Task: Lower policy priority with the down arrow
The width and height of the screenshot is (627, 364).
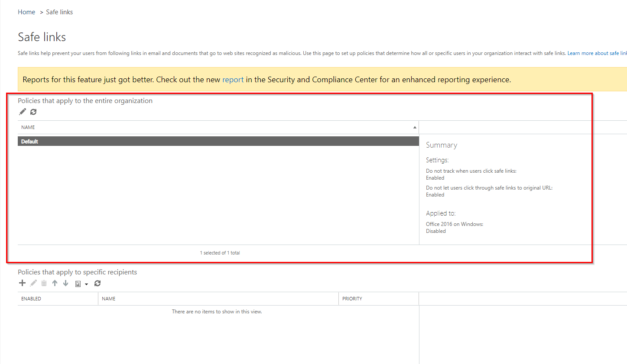Action: (x=65, y=283)
